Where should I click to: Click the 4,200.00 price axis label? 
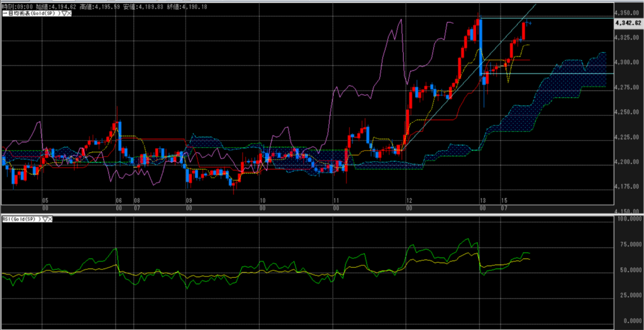tap(628, 162)
